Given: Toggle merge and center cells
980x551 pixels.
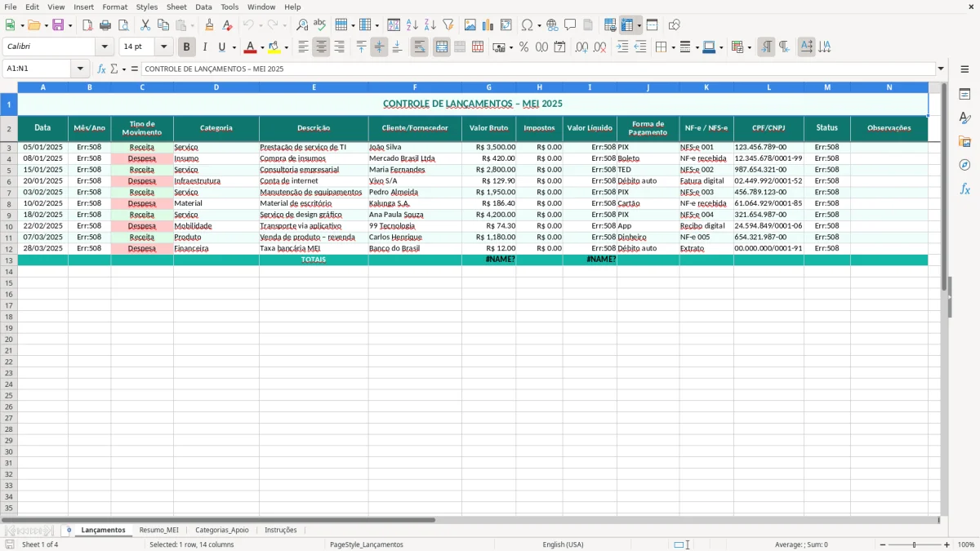Looking at the screenshot, I should (x=441, y=47).
